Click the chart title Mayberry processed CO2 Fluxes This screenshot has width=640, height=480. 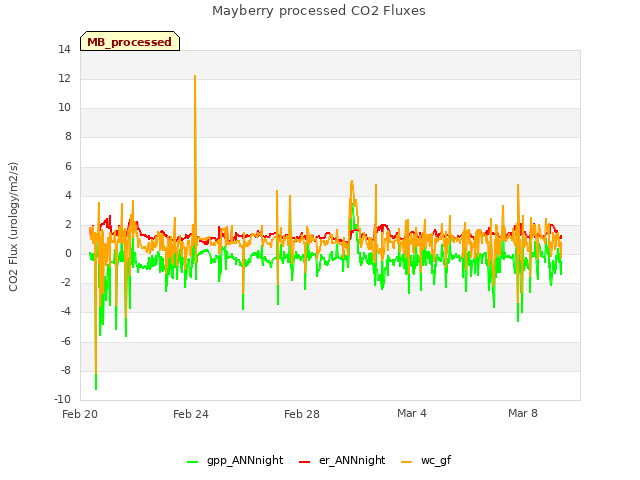(x=319, y=11)
